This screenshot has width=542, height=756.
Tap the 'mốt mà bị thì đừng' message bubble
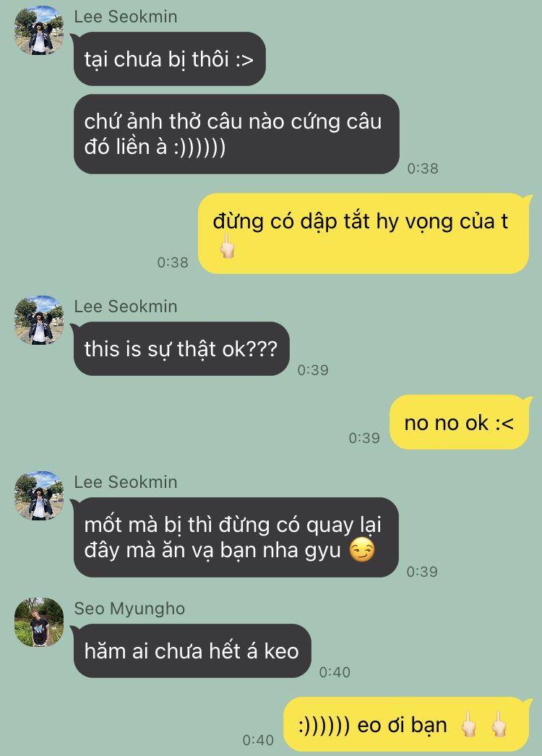coord(236,537)
